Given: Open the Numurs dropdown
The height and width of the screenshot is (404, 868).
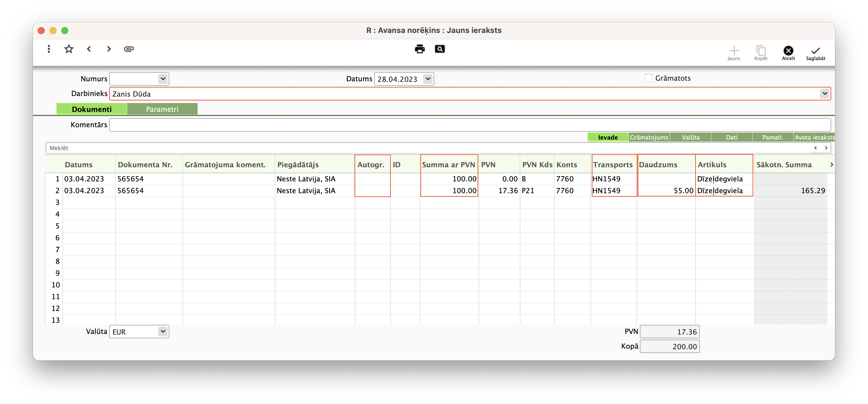Looking at the screenshot, I should pos(163,79).
